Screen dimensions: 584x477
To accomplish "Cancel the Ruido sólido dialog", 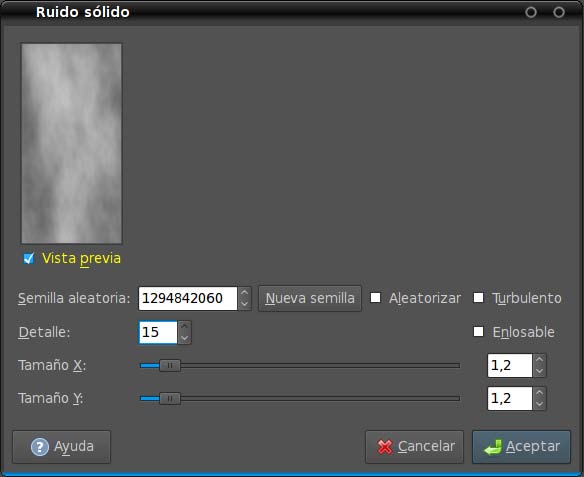I will point(415,446).
